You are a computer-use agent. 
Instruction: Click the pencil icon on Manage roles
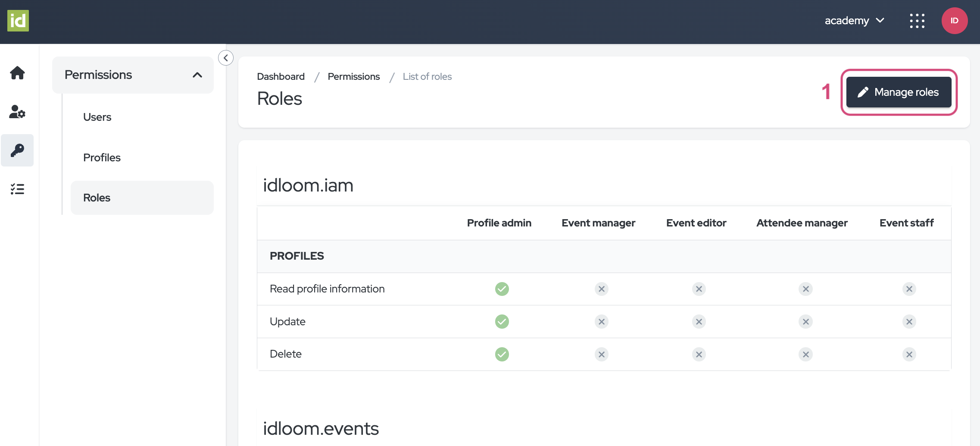862,92
